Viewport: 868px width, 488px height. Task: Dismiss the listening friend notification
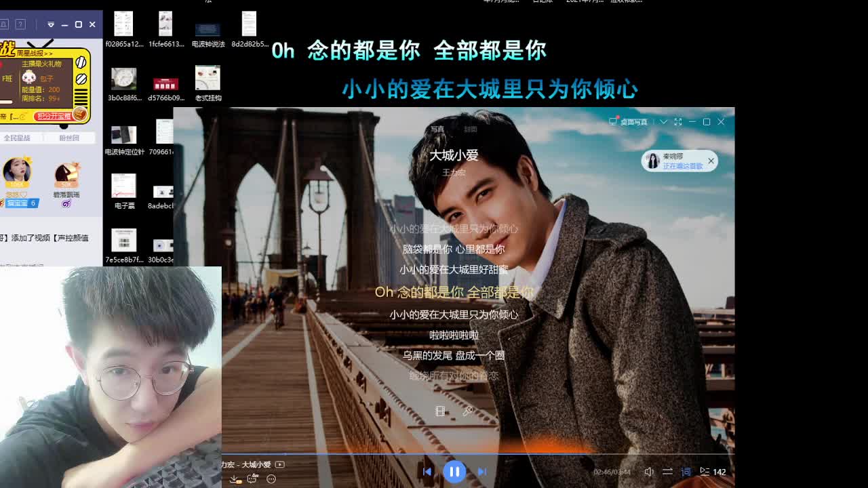click(711, 161)
